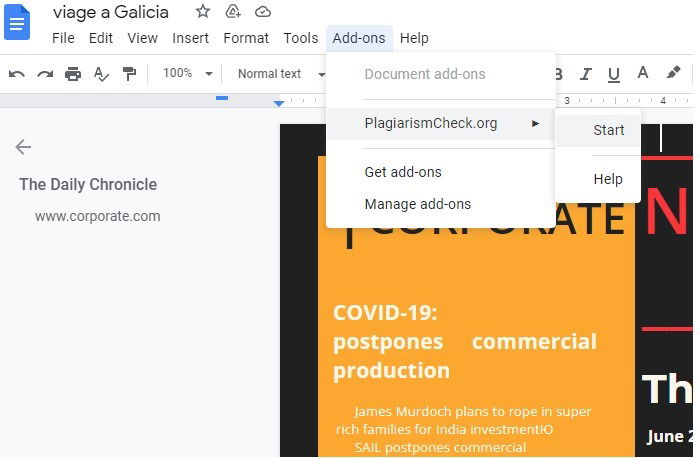
Task: Close the document outline with the back arrow
Action: (23, 146)
